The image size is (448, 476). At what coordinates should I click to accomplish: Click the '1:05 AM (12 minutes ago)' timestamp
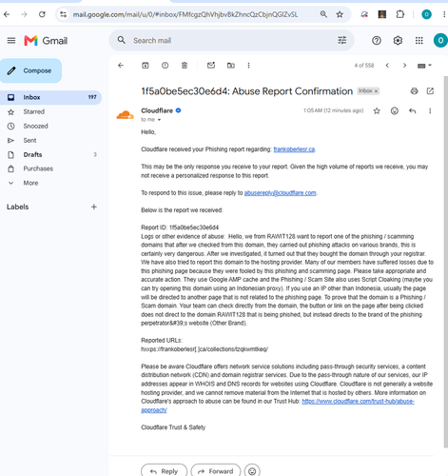(333, 110)
